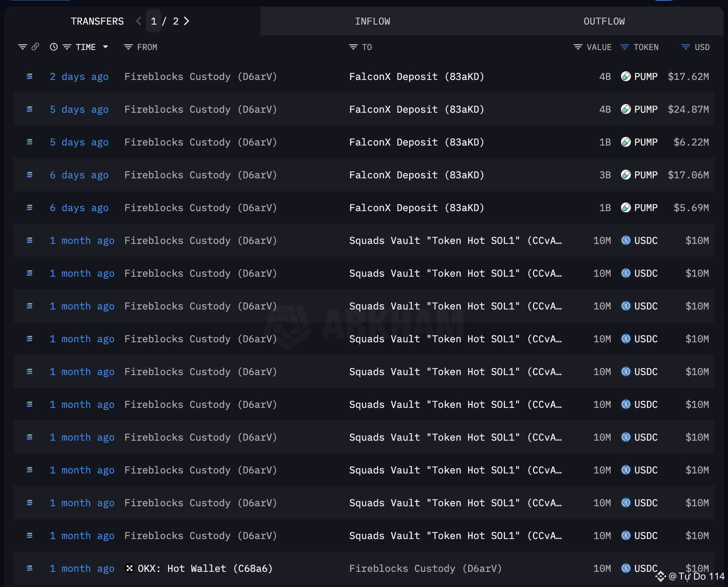Click the USD amount '$24.87M'

(x=688, y=109)
